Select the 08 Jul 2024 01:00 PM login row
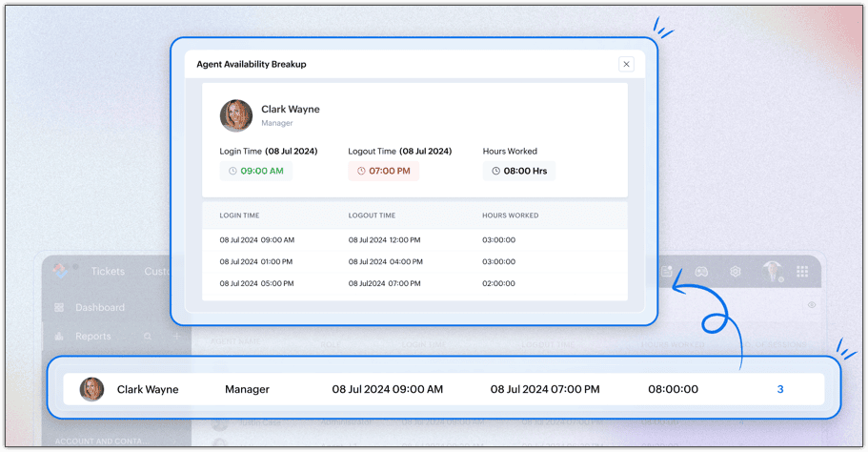 click(x=414, y=261)
